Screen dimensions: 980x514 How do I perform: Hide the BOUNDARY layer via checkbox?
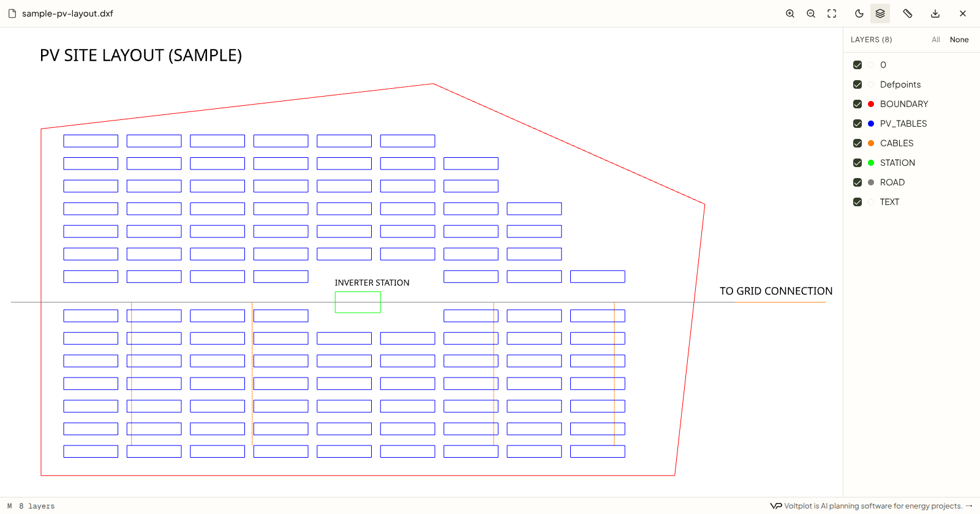click(x=858, y=104)
